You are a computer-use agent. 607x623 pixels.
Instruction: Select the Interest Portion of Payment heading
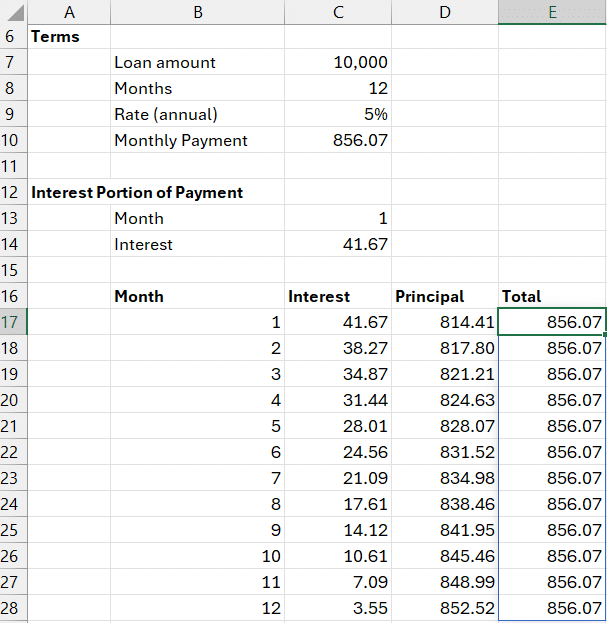click(x=137, y=192)
